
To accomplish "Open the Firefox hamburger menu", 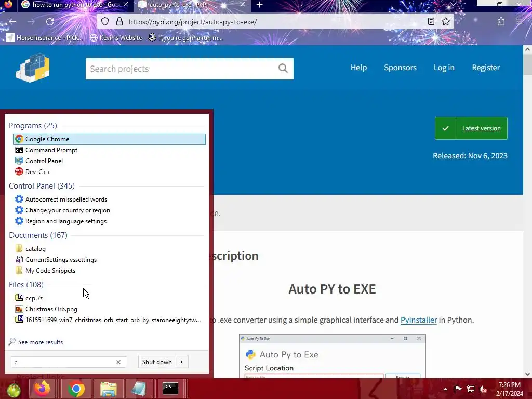I will [520, 22].
